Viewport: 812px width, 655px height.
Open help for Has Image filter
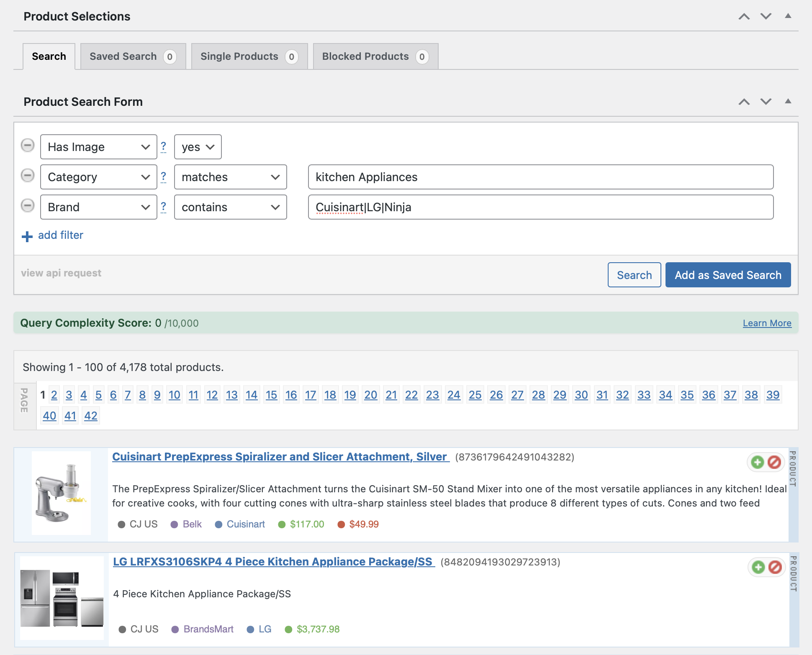164,146
